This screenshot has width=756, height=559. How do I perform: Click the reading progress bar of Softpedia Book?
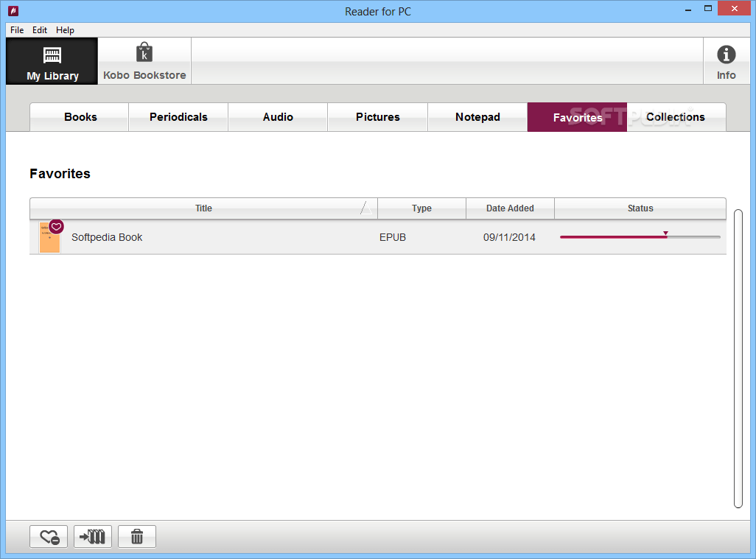coord(640,237)
